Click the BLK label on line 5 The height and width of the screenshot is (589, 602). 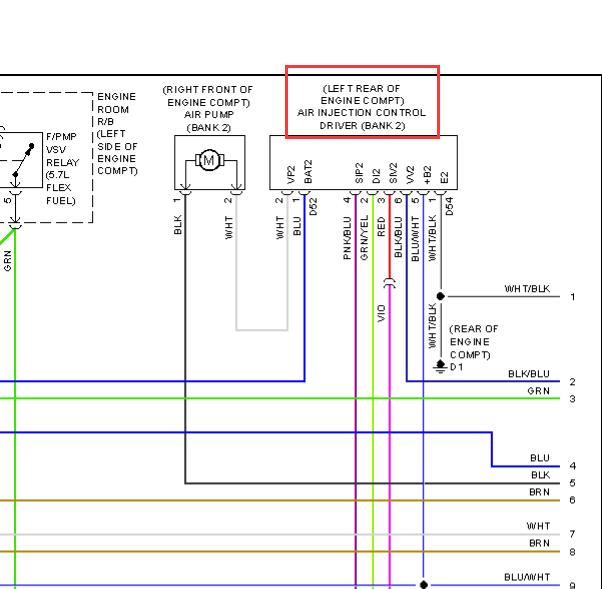click(x=541, y=475)
